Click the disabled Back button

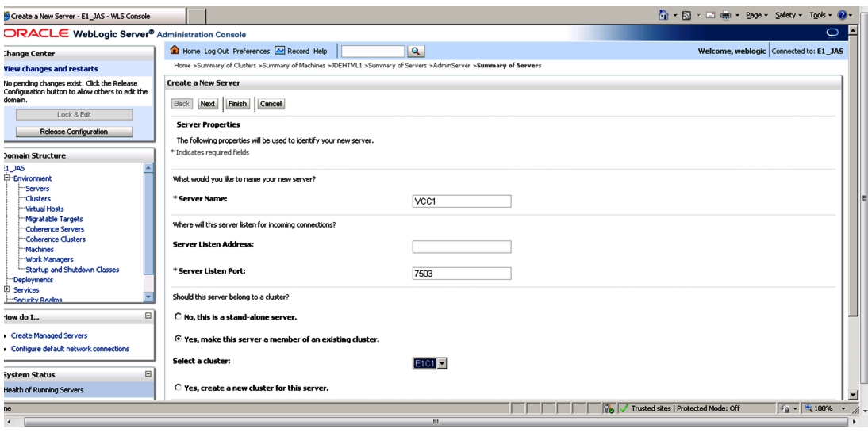tap(182, 103)
